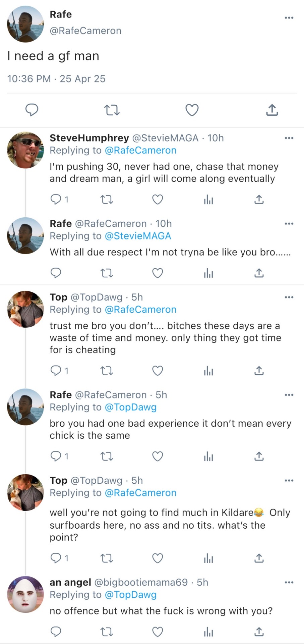
Task: Open Top's profile picture with dog
Action: coord(25,309)
